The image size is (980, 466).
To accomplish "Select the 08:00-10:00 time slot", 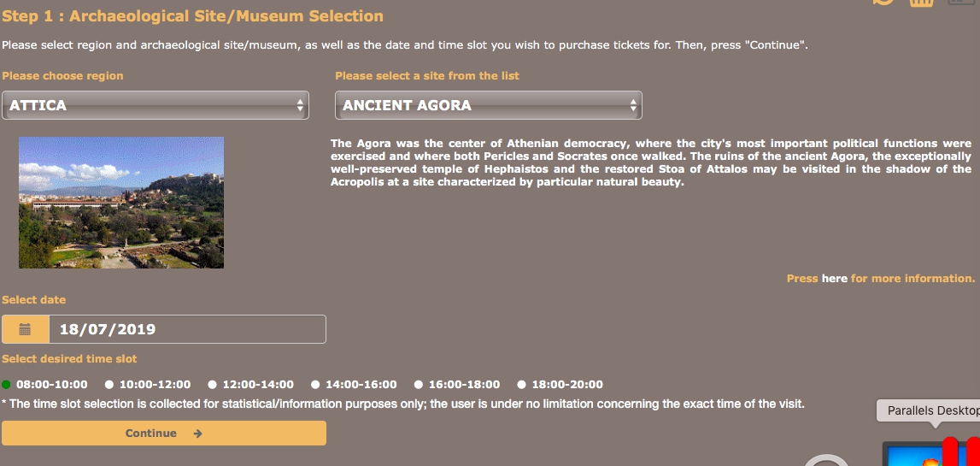I will pos(7,385).
